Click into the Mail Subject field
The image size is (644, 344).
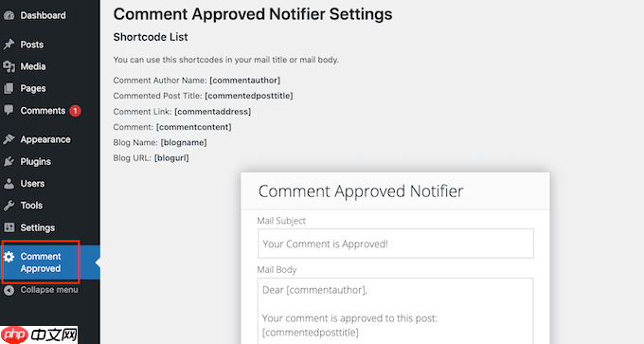pyautogui.click(x=396, y=244)
